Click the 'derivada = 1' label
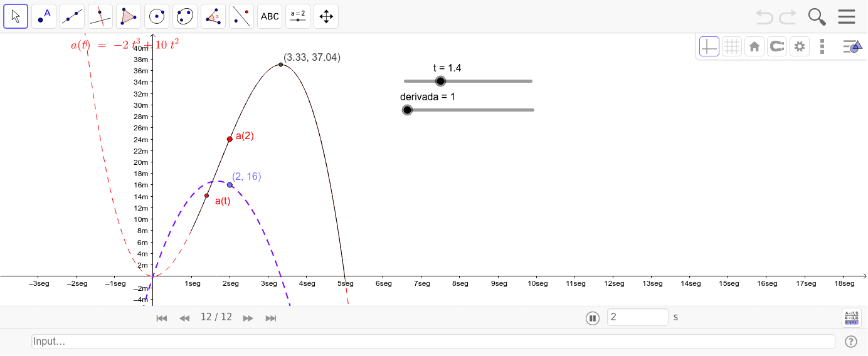This screenshot has width=868, height=356. coord(428,97)
